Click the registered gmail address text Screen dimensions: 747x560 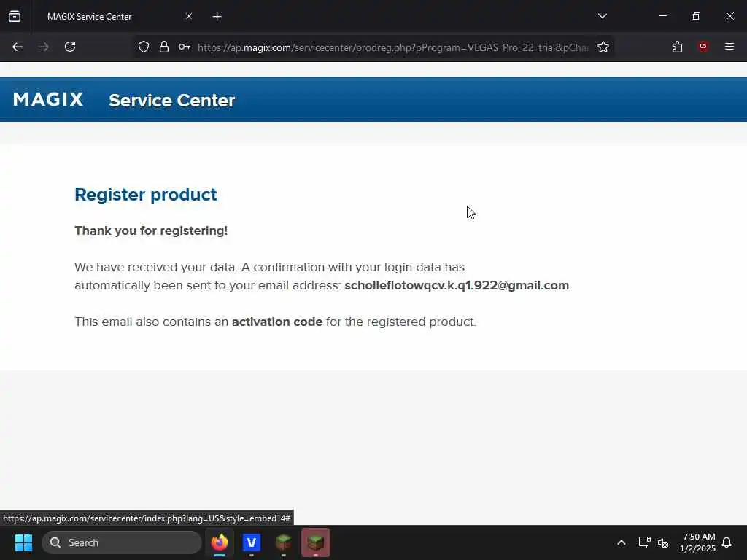pyautogui.click(x=457, y=285)
